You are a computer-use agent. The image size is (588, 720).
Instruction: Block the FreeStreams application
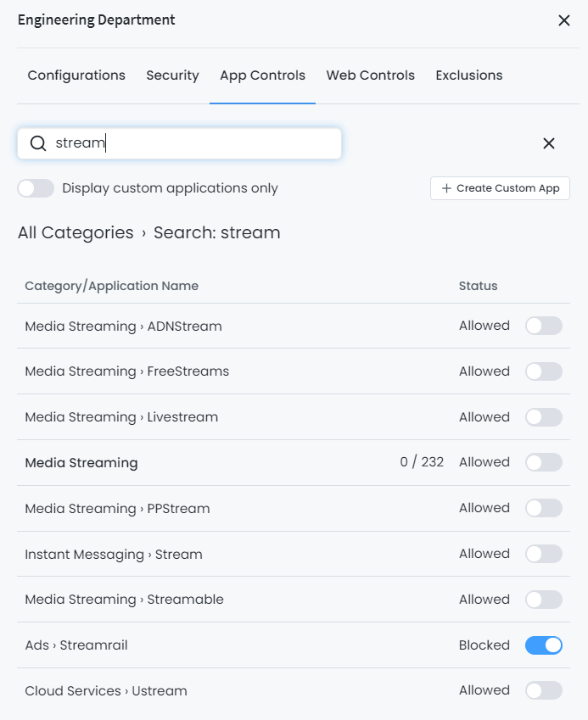543,371
